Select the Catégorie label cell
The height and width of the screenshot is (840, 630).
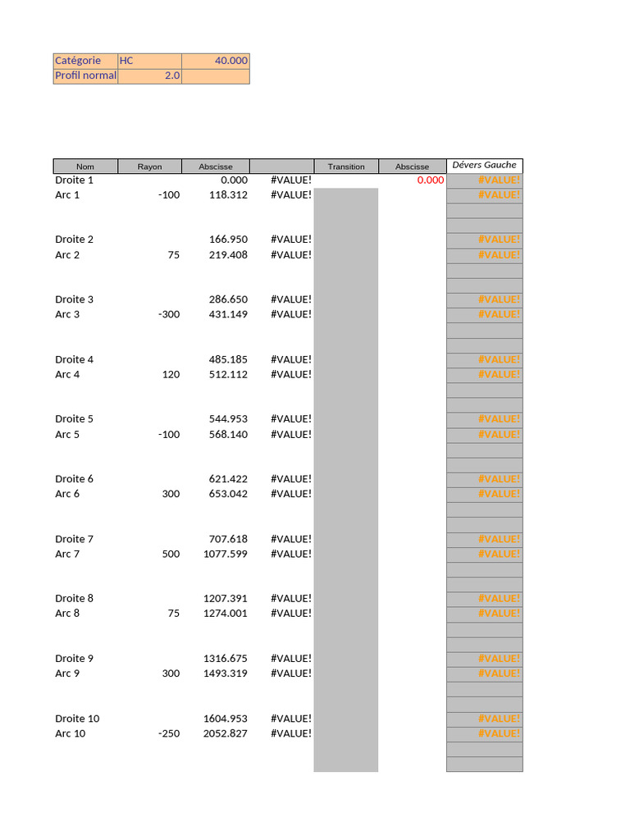pyautogui.click(x=85, y=61)
